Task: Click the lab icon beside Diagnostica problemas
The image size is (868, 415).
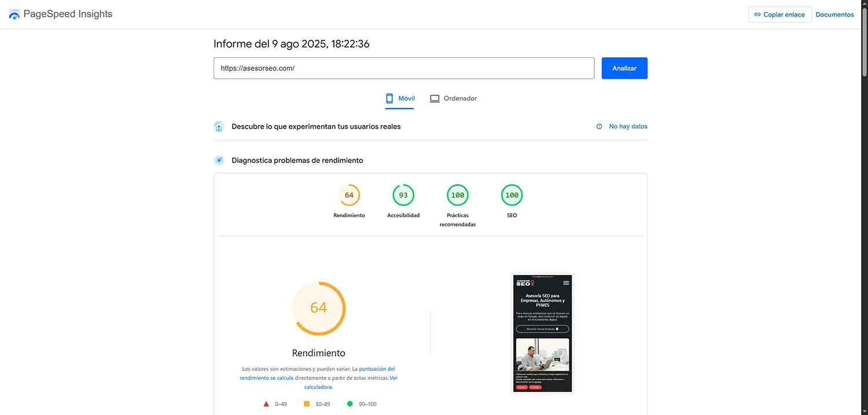Action: (219, 160)
